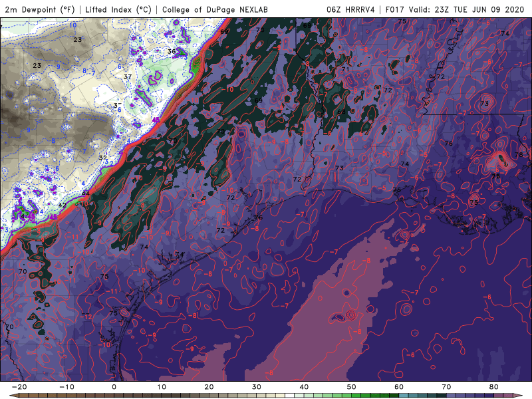
Task: Click the 70 label on the color scale
Action: coord(446,387)
